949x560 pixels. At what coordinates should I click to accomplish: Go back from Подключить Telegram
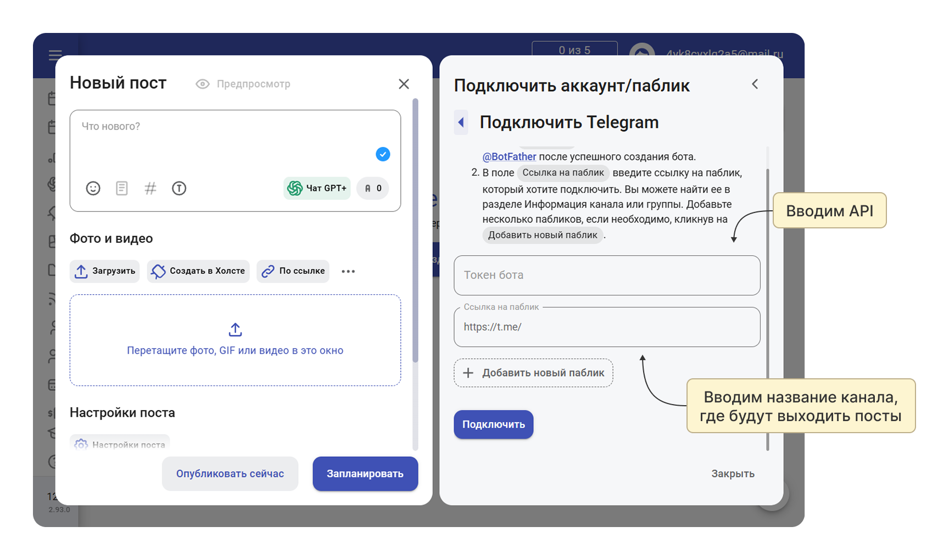coord(461,122)
